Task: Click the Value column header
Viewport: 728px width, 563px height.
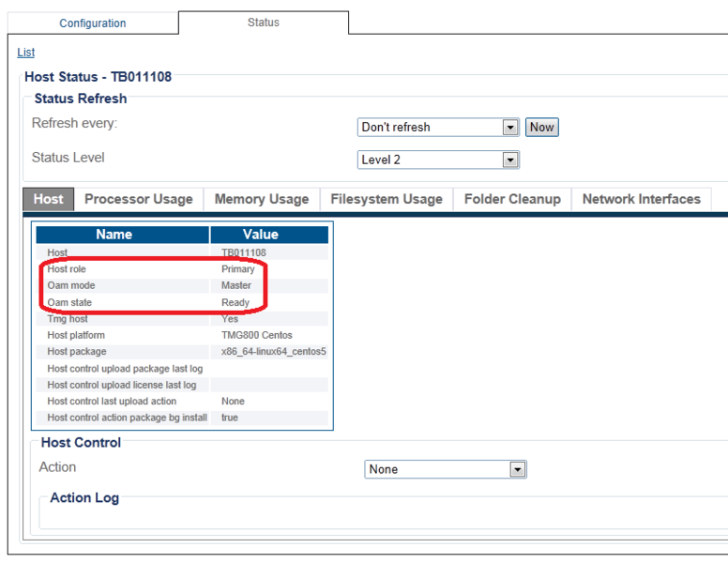Action: click(269, 235)
